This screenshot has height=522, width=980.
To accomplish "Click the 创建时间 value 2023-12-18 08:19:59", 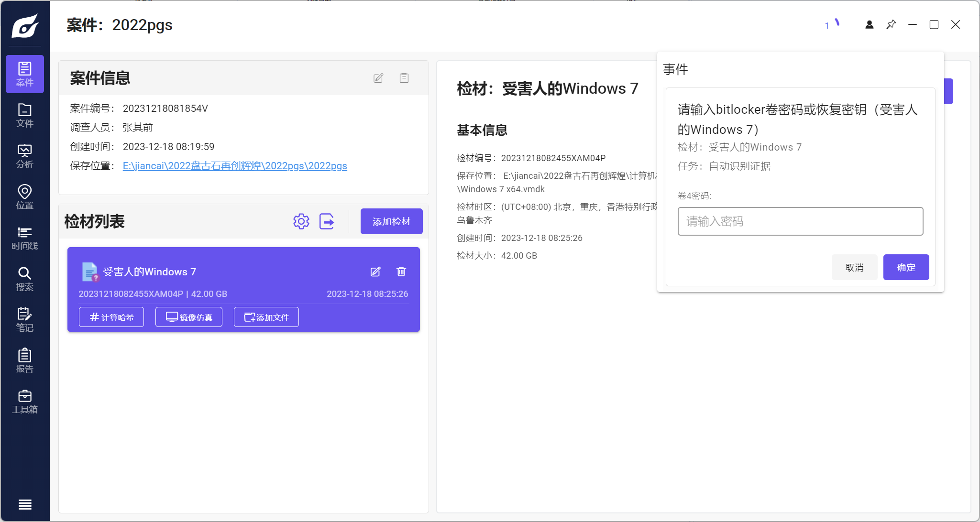I will [169, 147].
